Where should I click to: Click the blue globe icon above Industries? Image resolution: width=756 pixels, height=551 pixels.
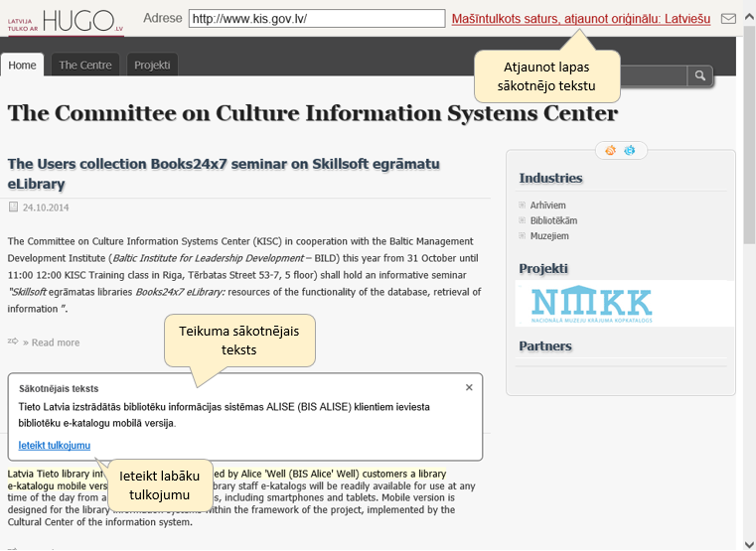630,150
